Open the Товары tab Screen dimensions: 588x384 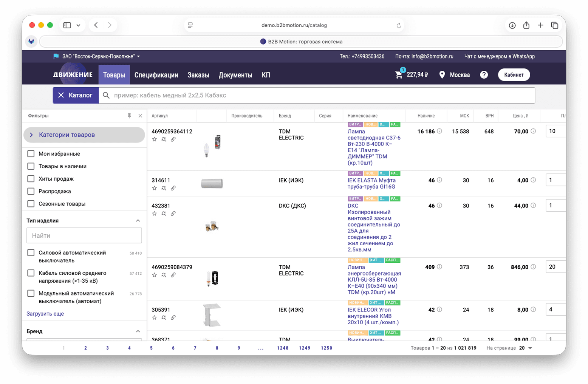[x=114, y=75]
